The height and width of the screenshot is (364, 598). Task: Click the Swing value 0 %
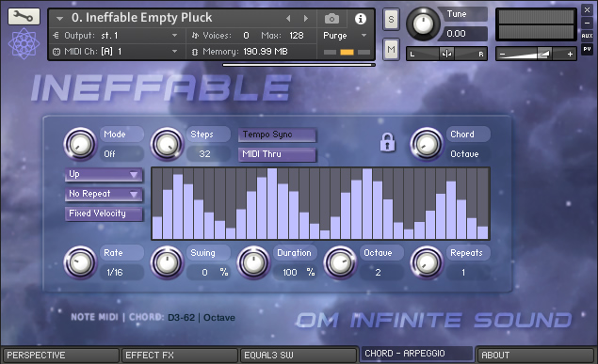pyautogui.click(x=208, y=272)
